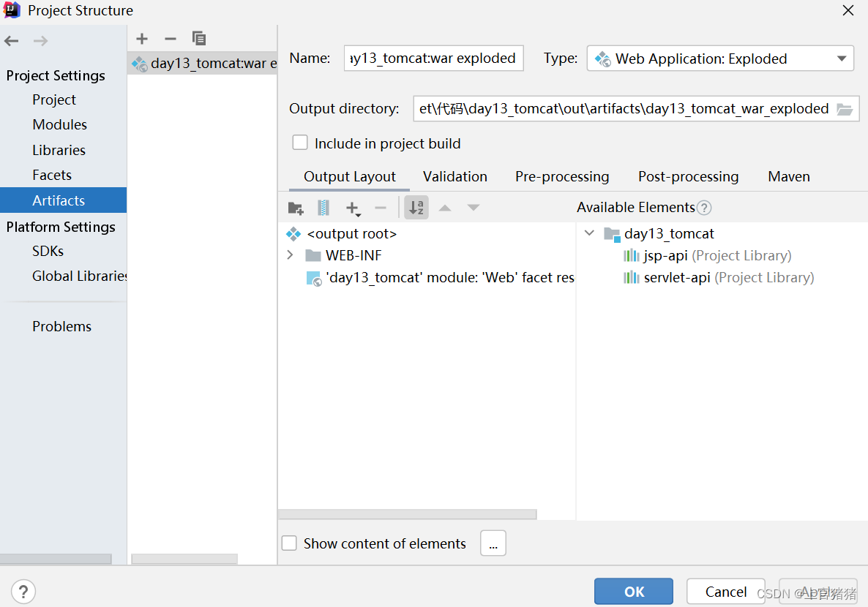868x607 pixels.
Task: Close the Project Structure dialog
Action: click(848, 10)
